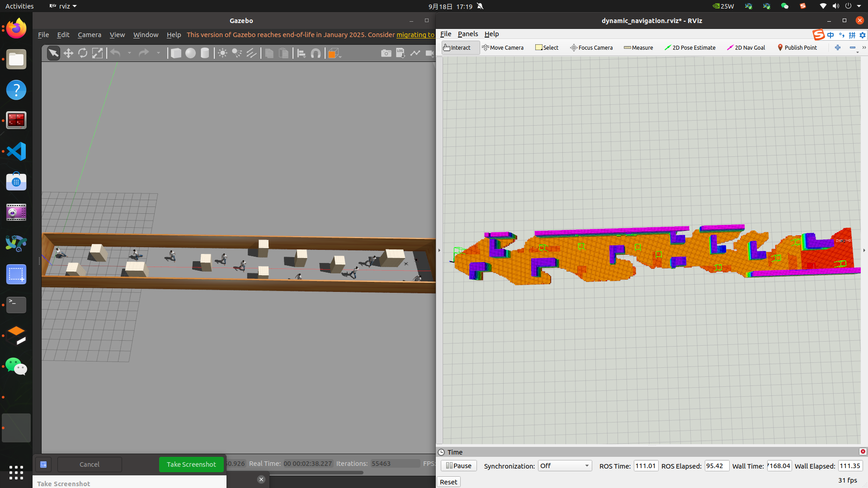Open Firefox from the dock
868x488 pixels.
[x=16, y=28]
